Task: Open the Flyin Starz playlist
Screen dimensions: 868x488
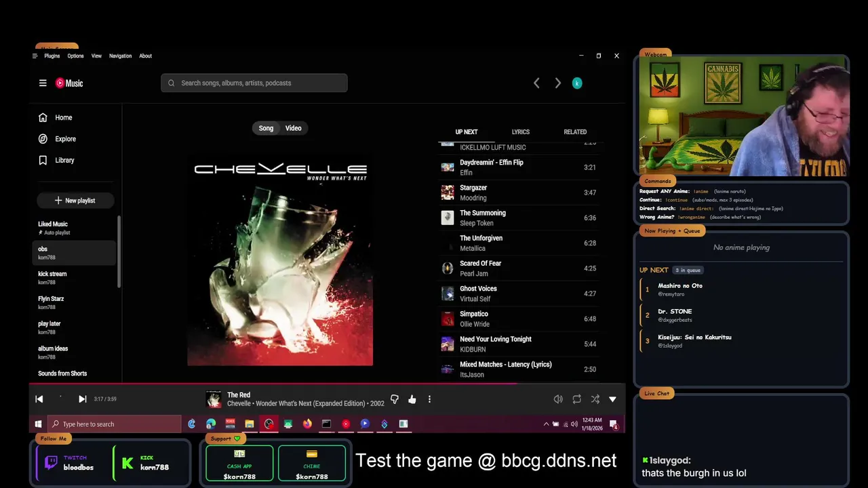Action: point(75,302)
